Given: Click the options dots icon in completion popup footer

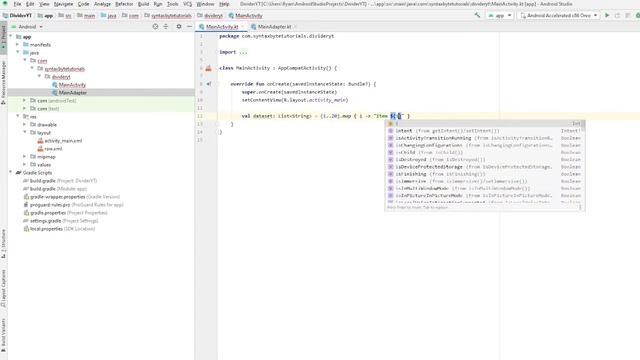Looking at the screenshot, I should click(580, 207).
